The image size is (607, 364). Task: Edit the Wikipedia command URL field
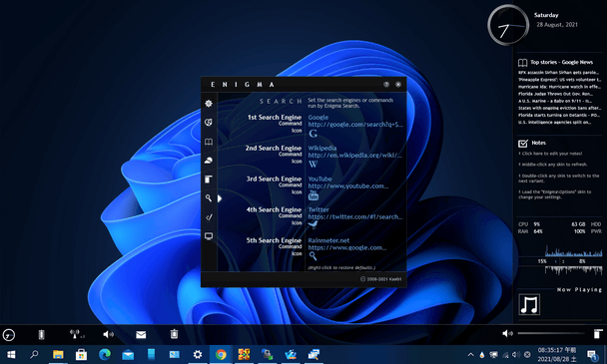(x=355, y=156)
